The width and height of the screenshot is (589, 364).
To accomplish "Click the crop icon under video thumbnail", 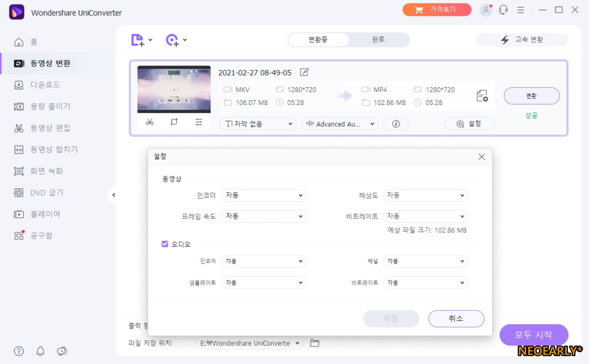I will [174, 122].
